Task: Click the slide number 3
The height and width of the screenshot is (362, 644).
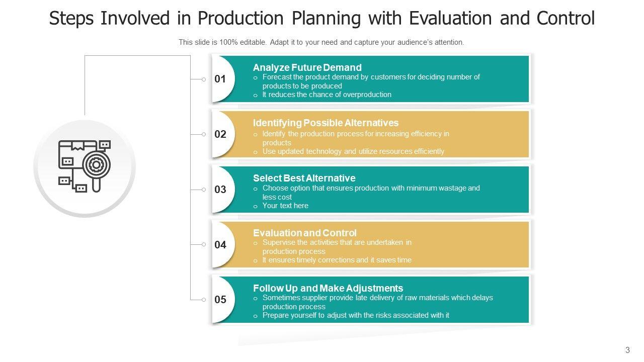Action: pyautogui.click(x=627, y=350)
